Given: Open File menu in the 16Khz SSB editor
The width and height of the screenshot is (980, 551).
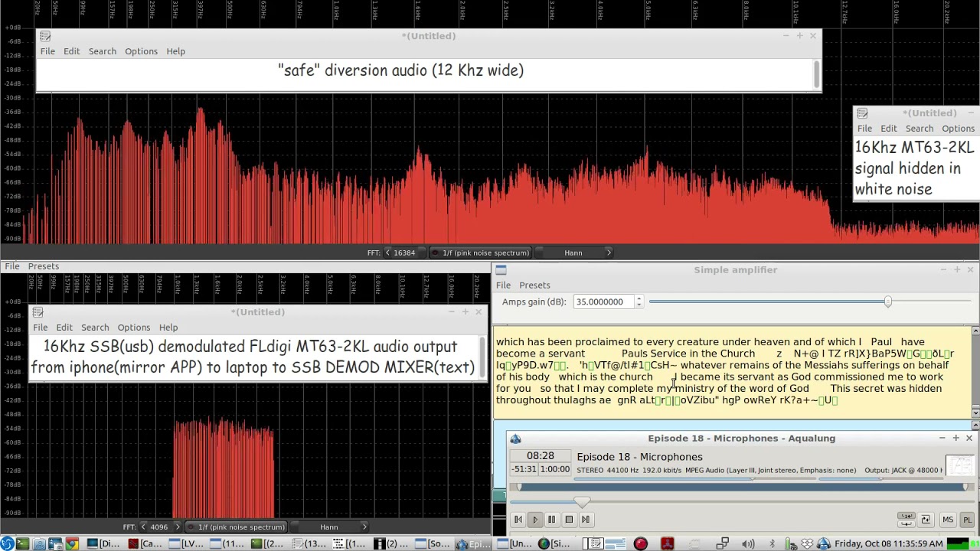Looking at the screenshot, I should (x=40, y=328).
